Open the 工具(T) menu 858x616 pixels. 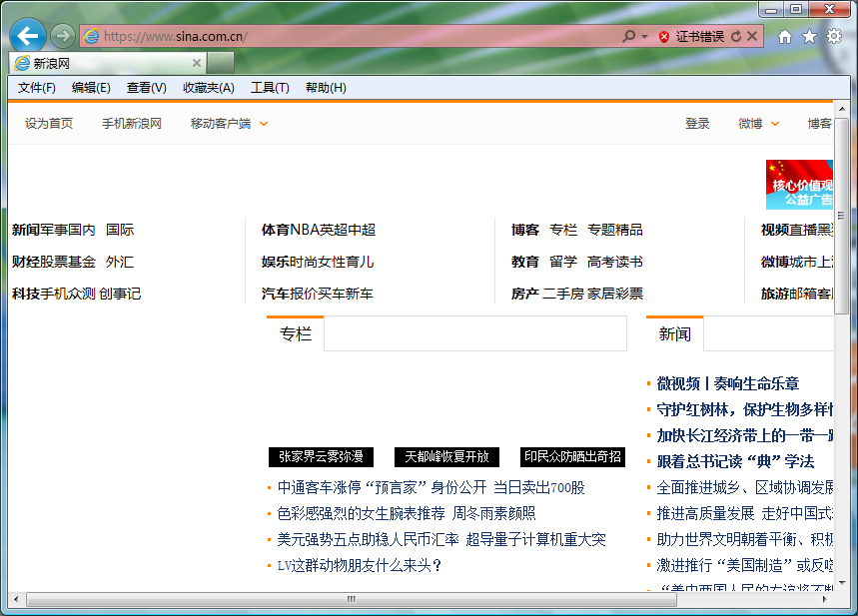tap(270, 88)
